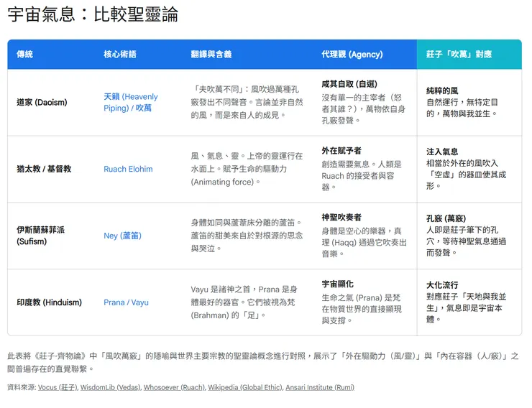Viewport: 532px width, 408px height.
Task: Click the 代理觀 (Agency) column header
Action: tap(352, 54)
